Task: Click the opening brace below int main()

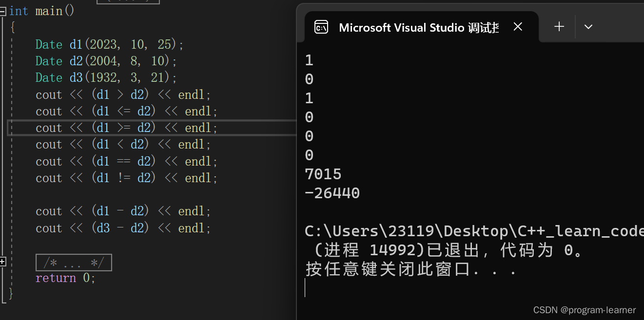Action: coord(12,27)
